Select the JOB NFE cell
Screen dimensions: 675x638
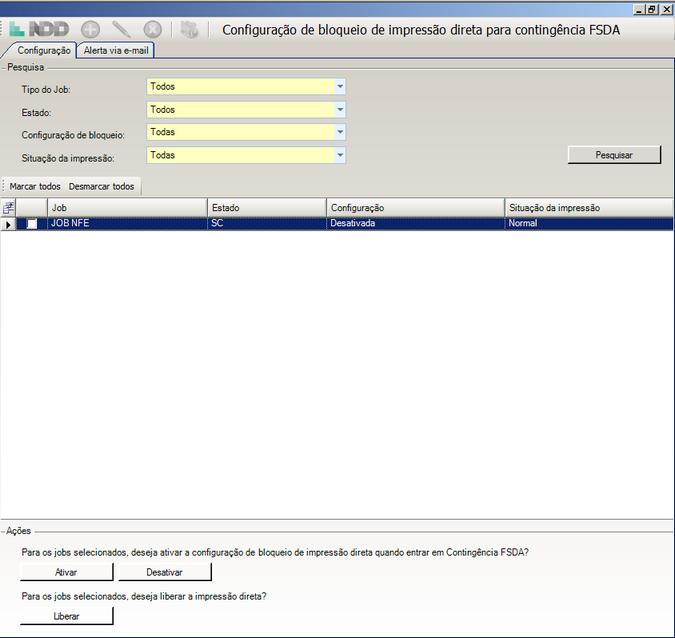(x=127, y=223)
